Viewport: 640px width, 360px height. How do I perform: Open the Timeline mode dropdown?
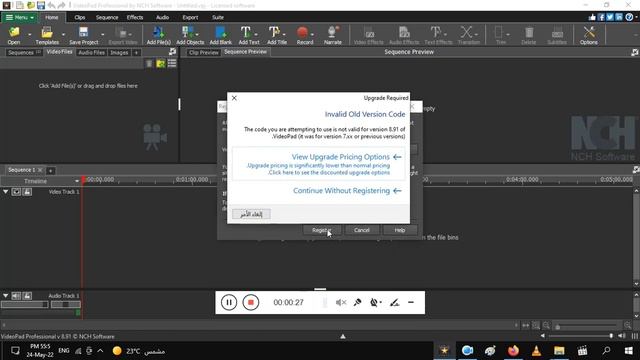[76, 181]
